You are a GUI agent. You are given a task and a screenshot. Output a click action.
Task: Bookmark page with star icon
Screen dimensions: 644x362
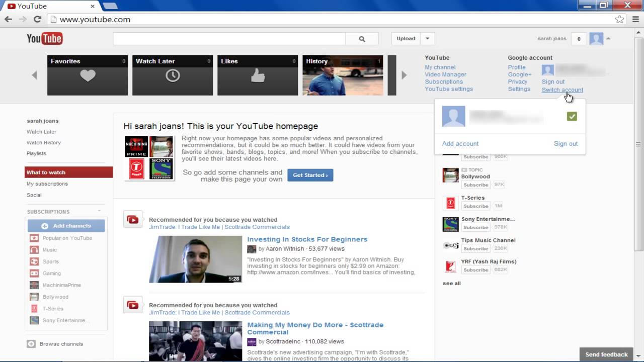(619, 19)
